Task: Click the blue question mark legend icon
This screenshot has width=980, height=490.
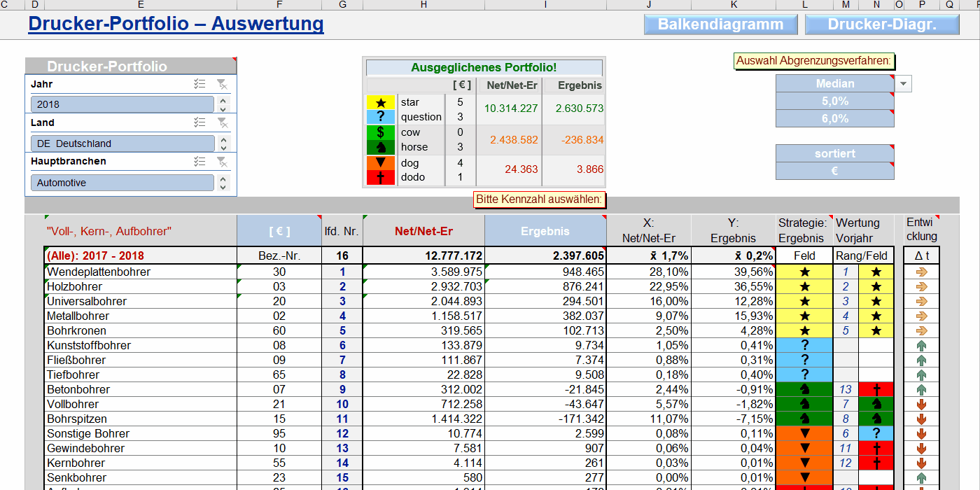Action: tap(380, 117)
